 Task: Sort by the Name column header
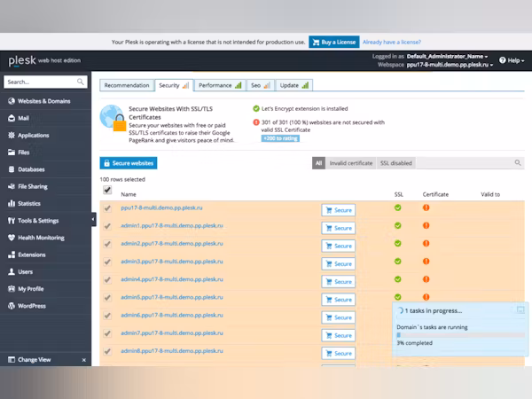click(129, 194)
